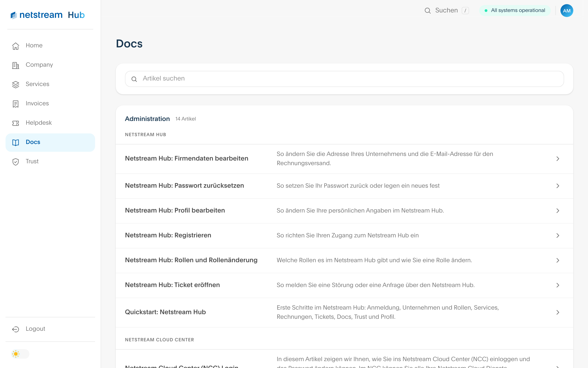Click the Company building icon
The width and height of the screenshot is (588, 368).
pos(16,65)
